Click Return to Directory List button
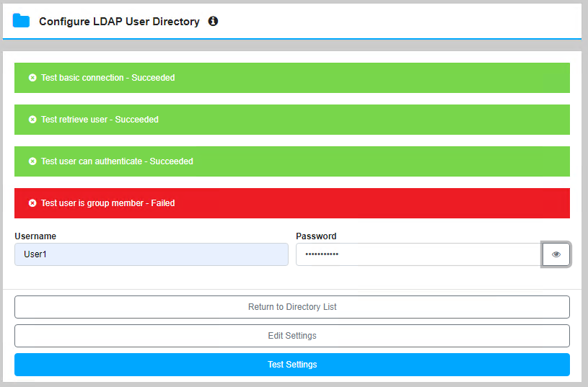The image size is (588, 387). tap(292, 307)
